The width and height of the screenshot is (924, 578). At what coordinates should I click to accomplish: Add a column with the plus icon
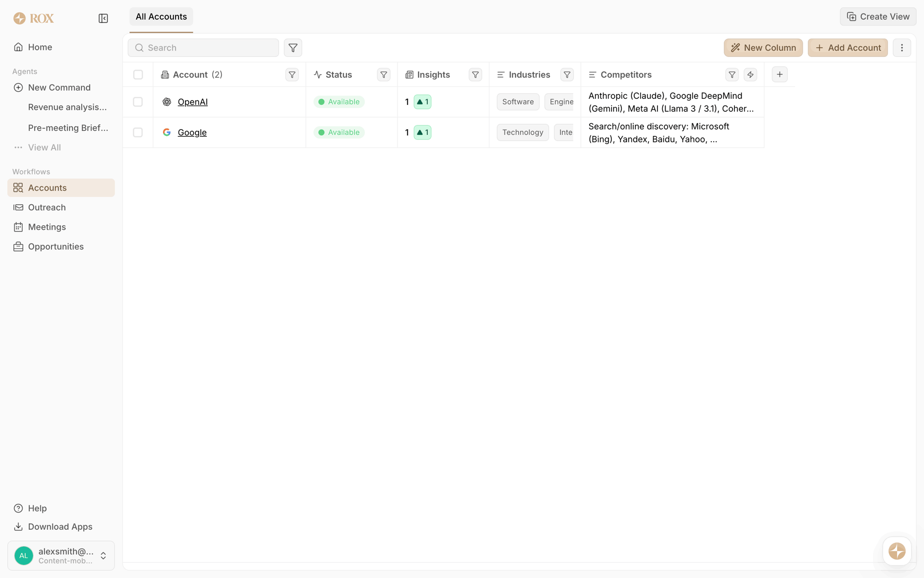[780, 74]
